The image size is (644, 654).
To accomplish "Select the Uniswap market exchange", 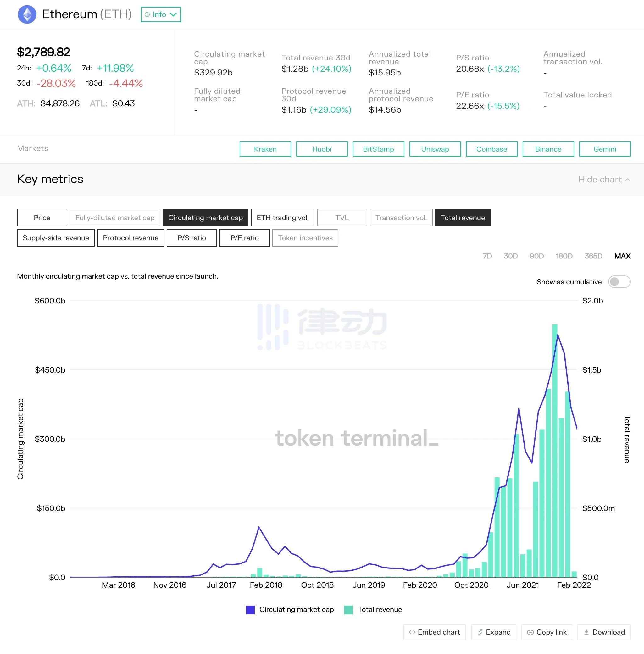I will click(435, 148).
